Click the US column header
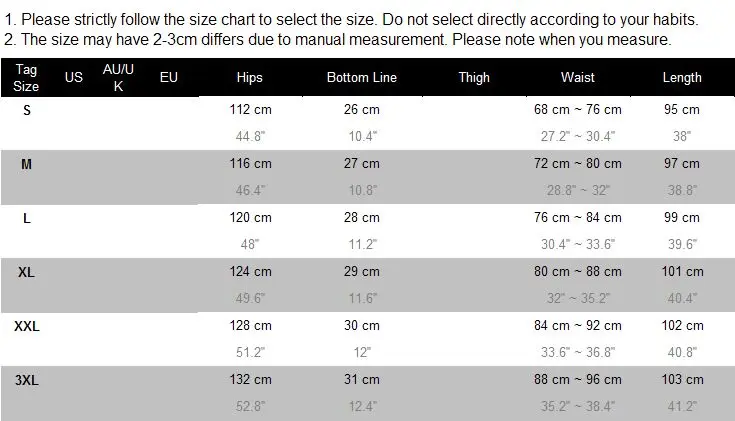 (73, 78)
